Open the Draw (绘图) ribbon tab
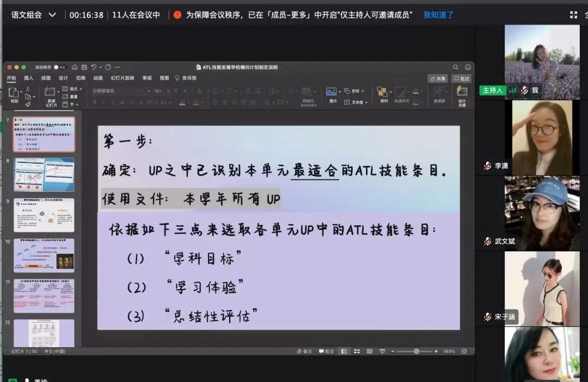The height and width of the screenshot is (382, 588). click(x=46, y=78)
